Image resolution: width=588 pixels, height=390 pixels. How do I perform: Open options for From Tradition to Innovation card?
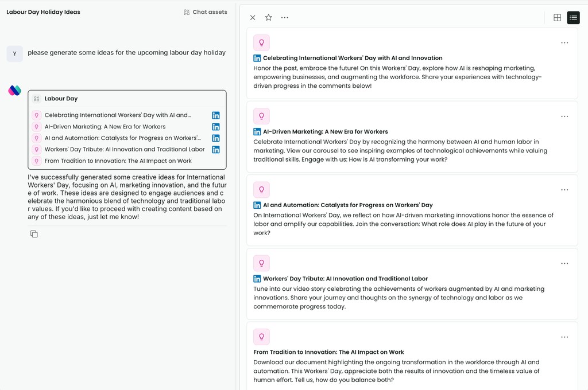(564, 337)
